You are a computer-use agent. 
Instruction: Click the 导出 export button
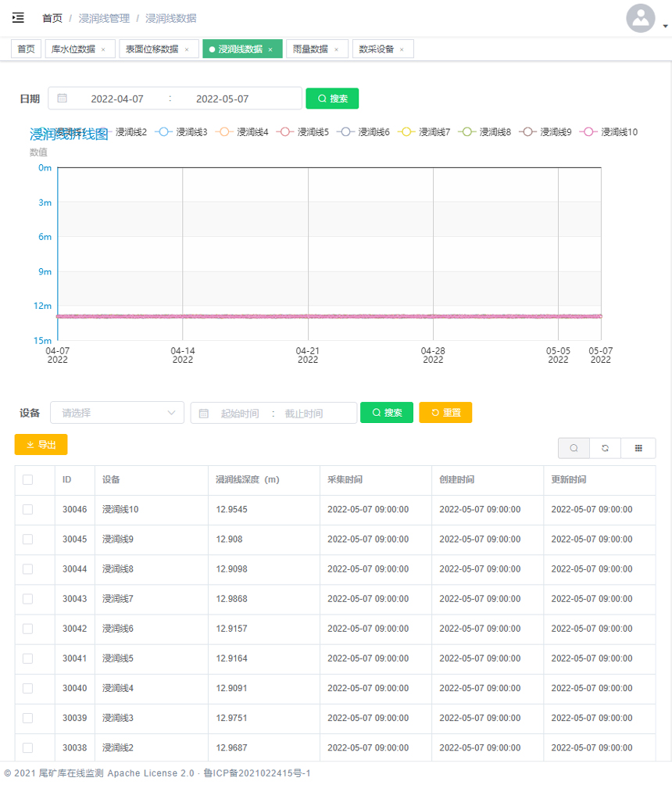point(41,445)
